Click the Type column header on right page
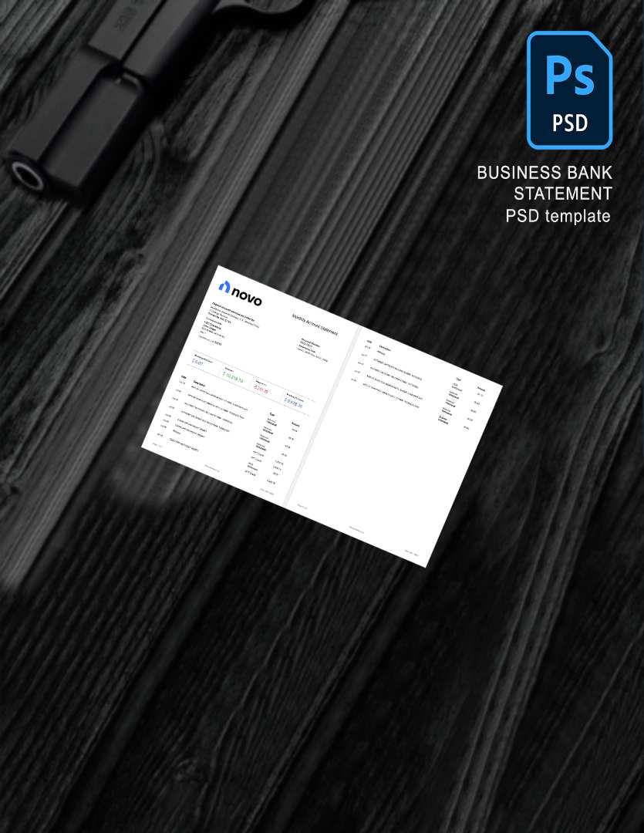644x833 pixels. coord(458,379)
